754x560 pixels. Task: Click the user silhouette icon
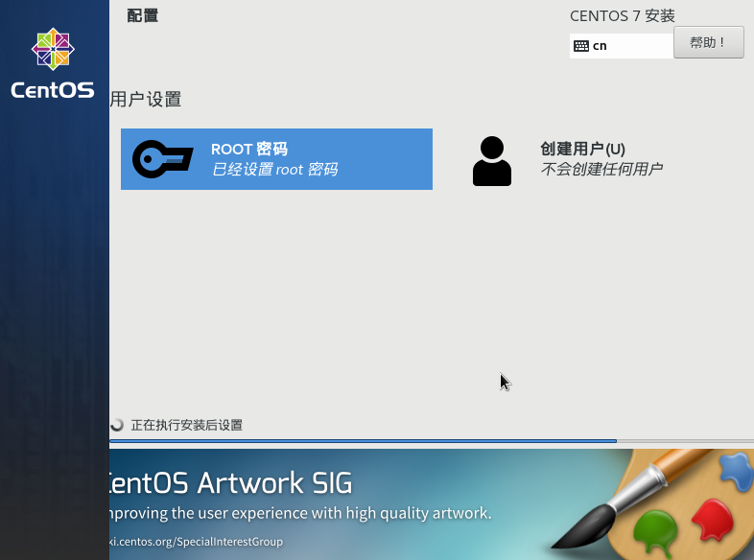point(492,161)
